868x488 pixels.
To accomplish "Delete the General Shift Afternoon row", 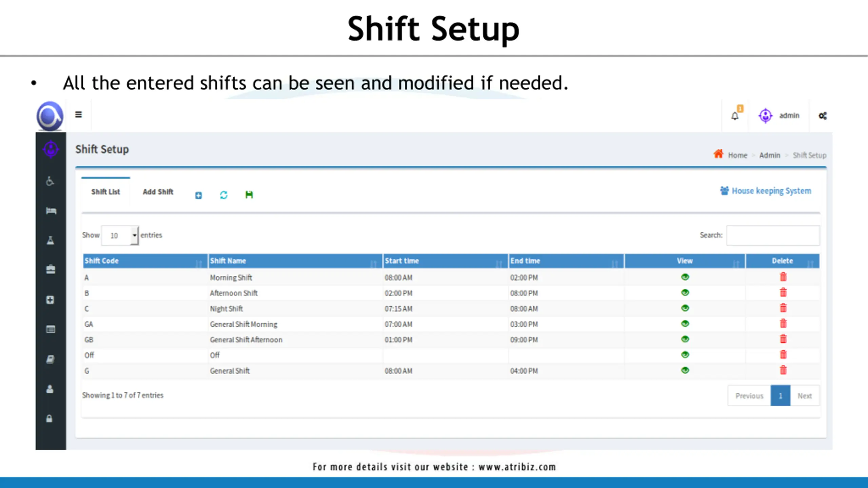I will [x=783, y=339].
